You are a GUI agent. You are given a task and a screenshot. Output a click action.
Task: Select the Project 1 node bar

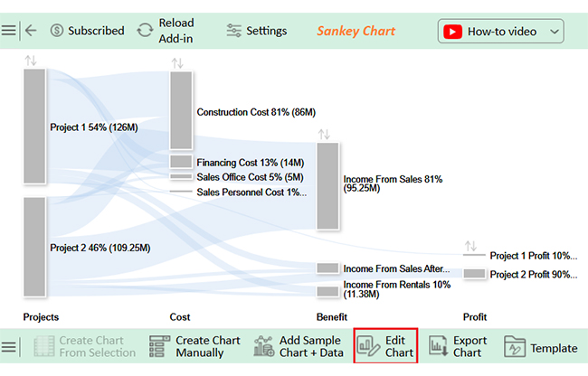(x=34, y=127)
